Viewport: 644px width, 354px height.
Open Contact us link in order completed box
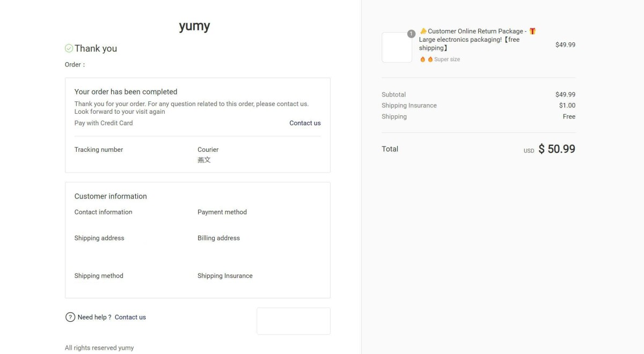[305, 123]
